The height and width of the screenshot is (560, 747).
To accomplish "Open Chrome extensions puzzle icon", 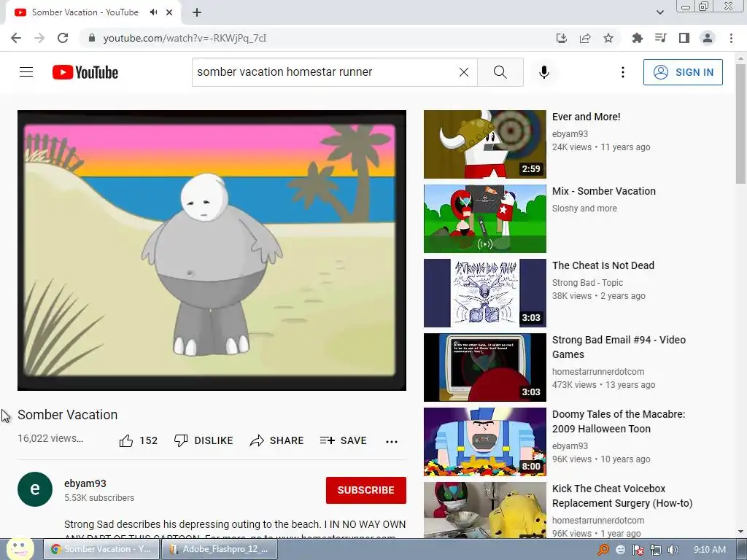I will pos(638,38).
